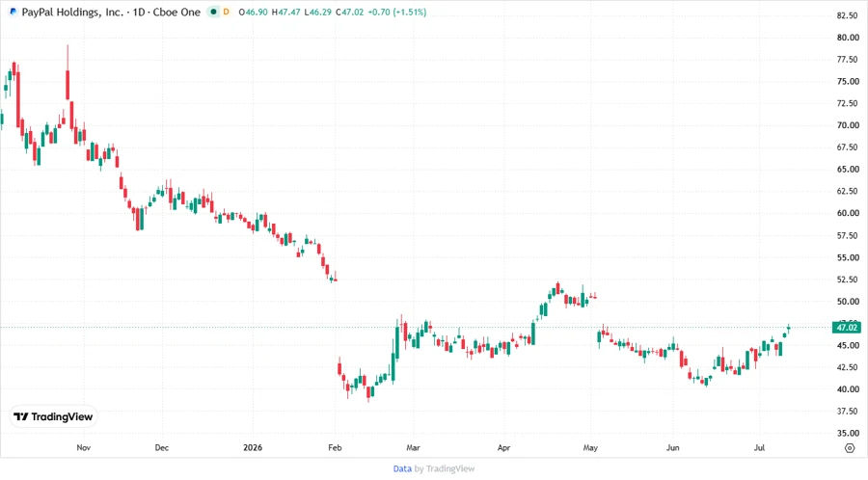Click the 37.50 price axis label
This screenshot has height=480, width=868.
coord(848,411)
